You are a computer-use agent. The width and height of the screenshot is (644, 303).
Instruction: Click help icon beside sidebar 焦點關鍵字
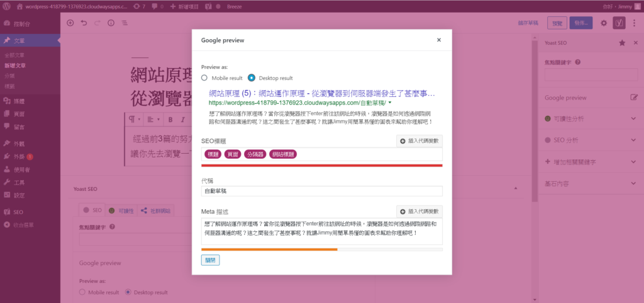click(x=578, y=62)
